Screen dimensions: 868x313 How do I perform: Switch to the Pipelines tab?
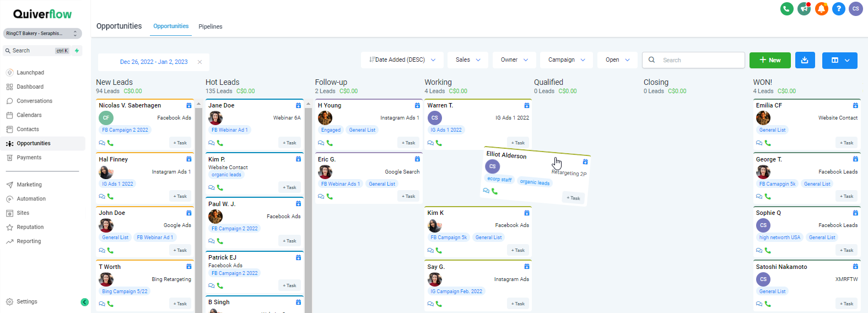[211, 26]
